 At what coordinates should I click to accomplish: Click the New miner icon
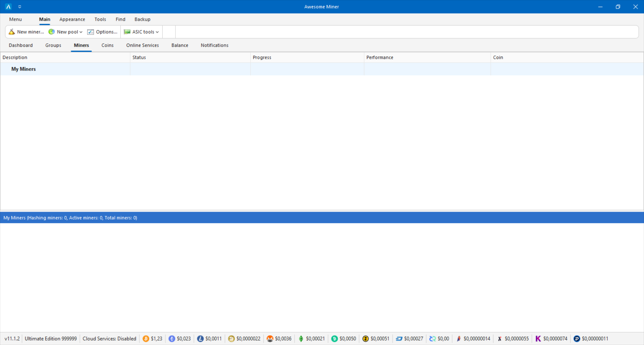pyautogui.click(x=12, y=32)
